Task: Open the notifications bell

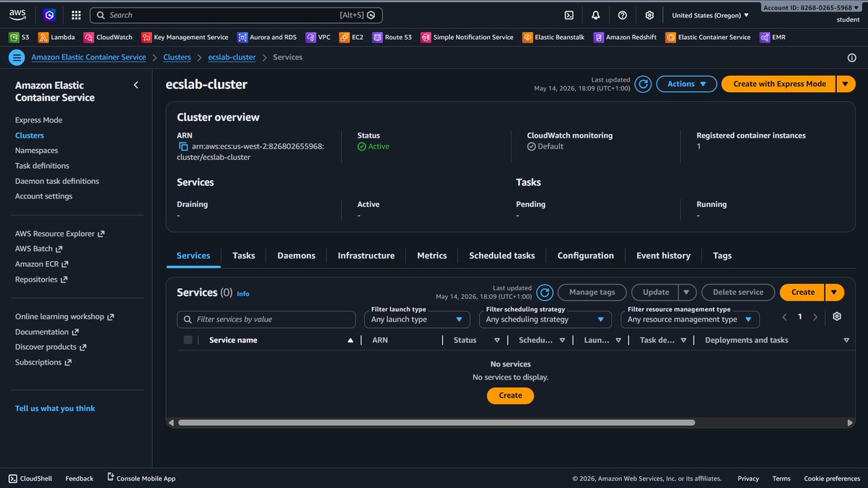Action: 596,15
